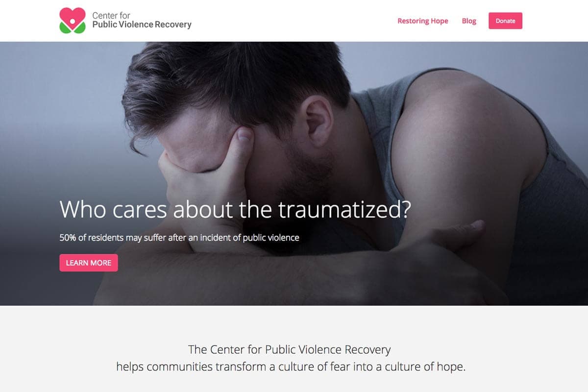588x392 pixels.
Task: Click the LEARN MORE button
Action: tap(89, 263)
